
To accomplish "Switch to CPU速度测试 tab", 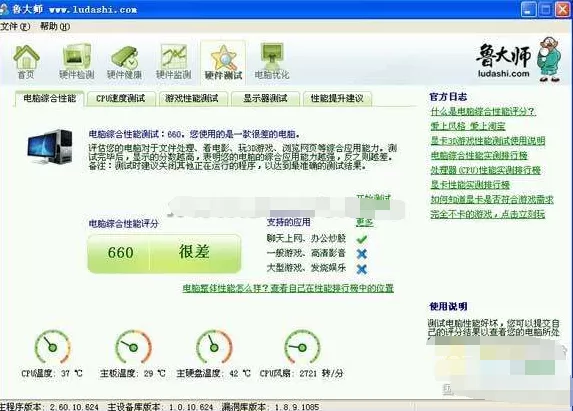I will click(121, 99).
